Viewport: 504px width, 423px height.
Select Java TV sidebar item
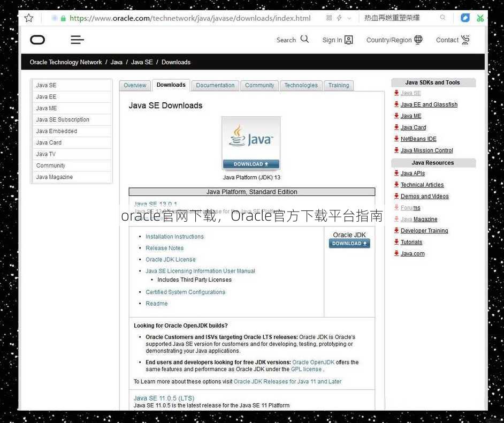pos(72,154)
